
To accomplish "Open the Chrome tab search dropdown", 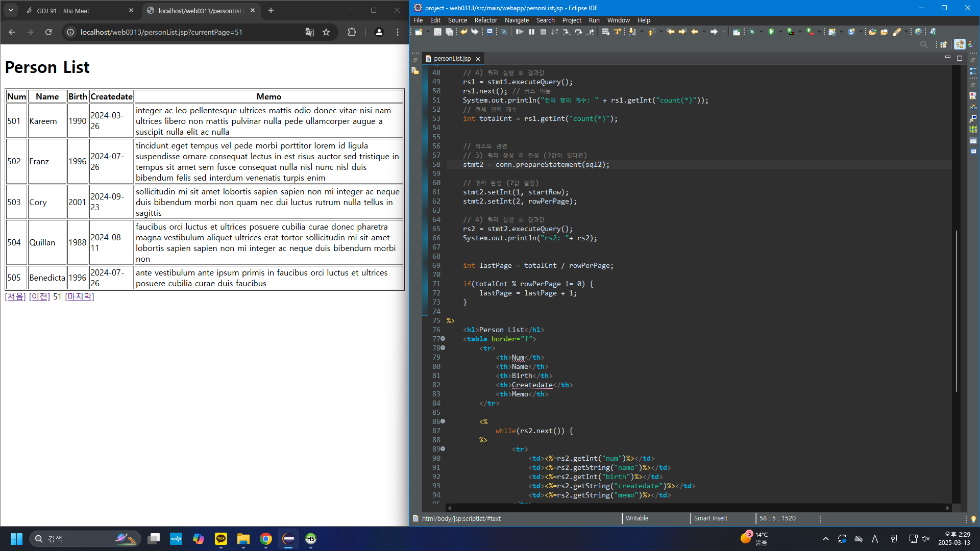I will [x=10, y=10].
